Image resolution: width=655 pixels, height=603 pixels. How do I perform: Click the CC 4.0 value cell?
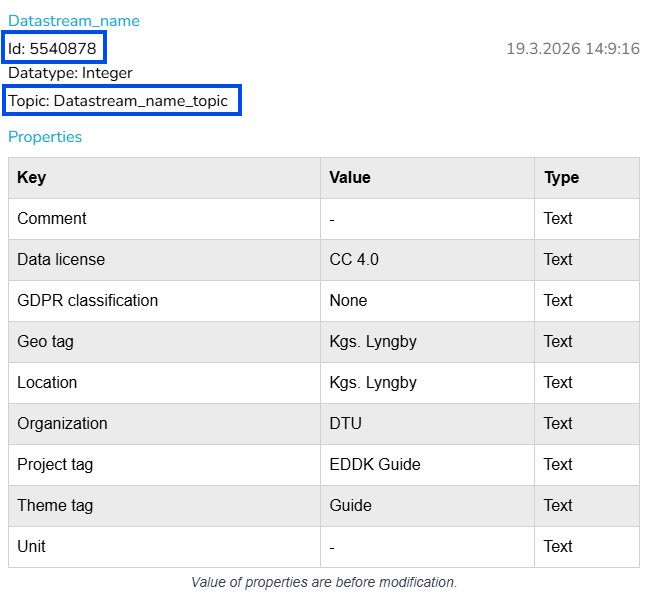pyautogui.click(x=354, y=259)
